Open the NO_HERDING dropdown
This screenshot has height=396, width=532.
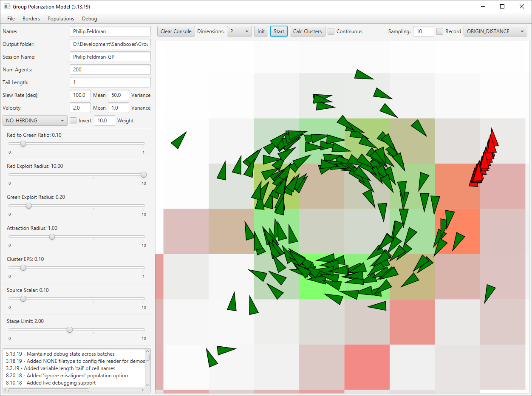(35, 121)
